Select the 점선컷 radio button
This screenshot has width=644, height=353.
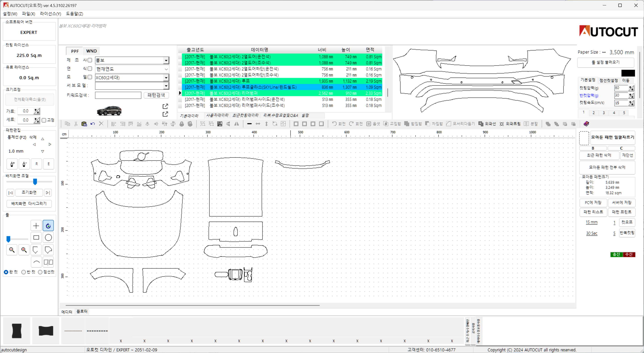point(40,272)
